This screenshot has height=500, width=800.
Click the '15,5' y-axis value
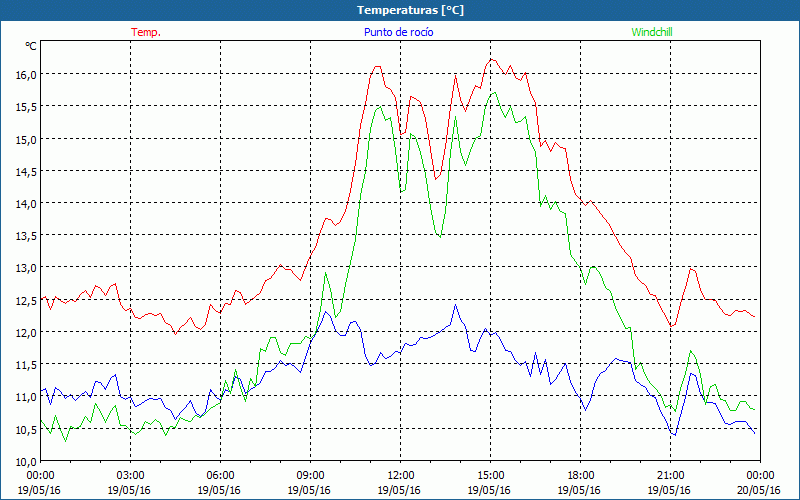(27, 107)
